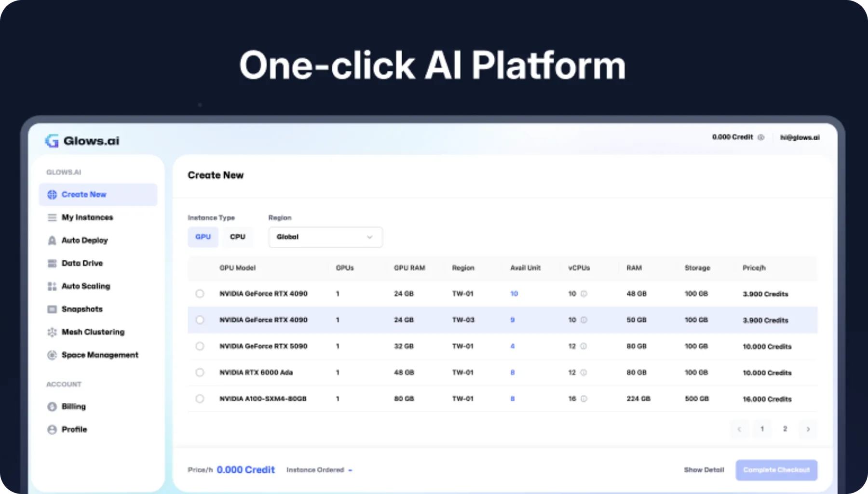Click info icon next to 0.000 Credit
Image resolution: width=868 pixels, height=494 pixels.
[x=761, y=137]
